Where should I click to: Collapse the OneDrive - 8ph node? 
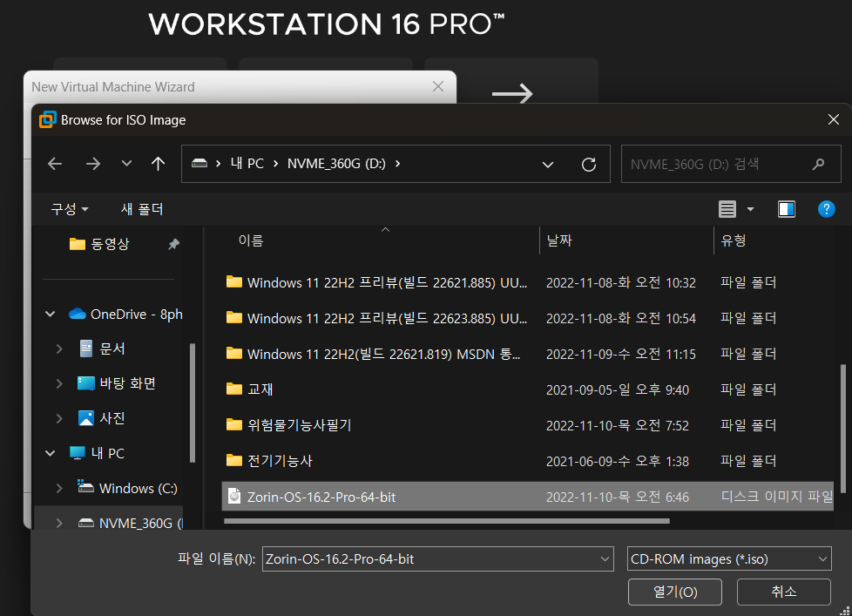(50, 314)
